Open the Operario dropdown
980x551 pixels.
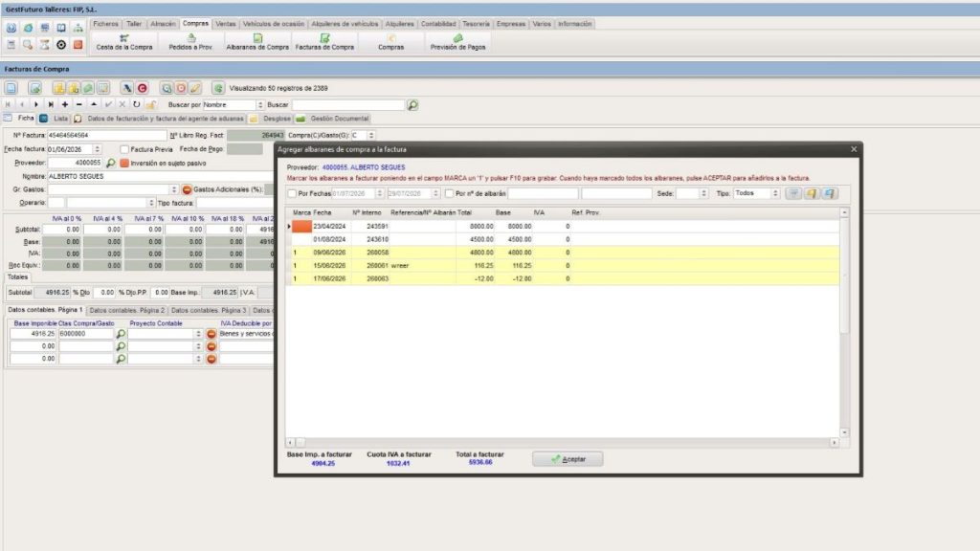pos(150,203)
